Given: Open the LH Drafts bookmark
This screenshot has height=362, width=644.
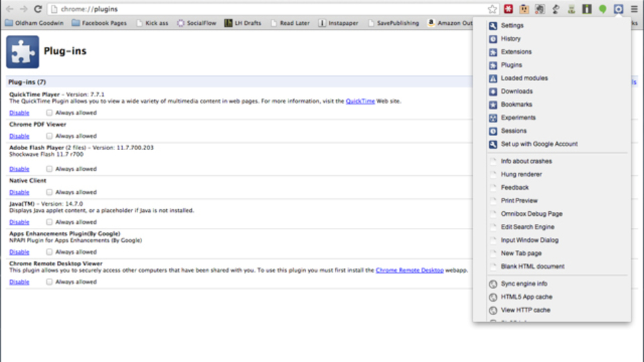Looking at the screenshot, I should pos(243,23).
